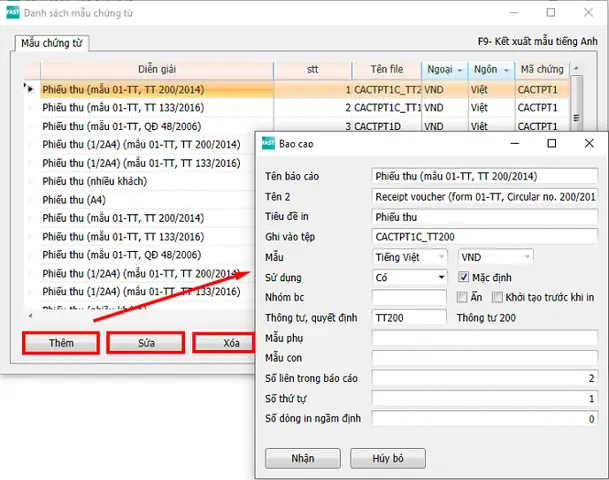
Task: Click the Mã chứng column header
Action: coord(542,70)
